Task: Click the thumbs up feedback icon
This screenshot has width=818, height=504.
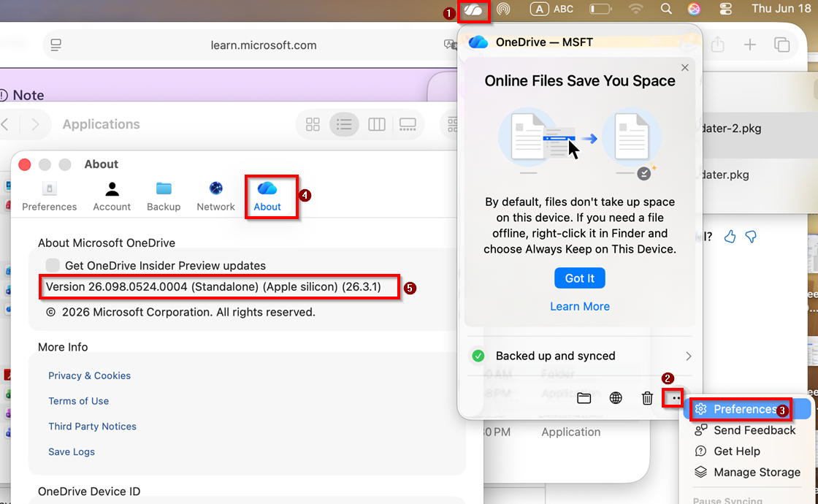Action: click(730, 237)
